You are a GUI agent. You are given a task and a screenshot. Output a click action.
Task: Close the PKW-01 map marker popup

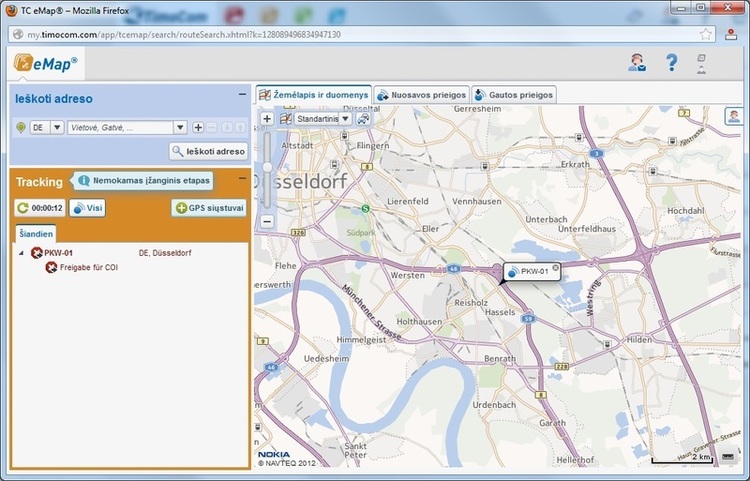[x=556, y=268]
